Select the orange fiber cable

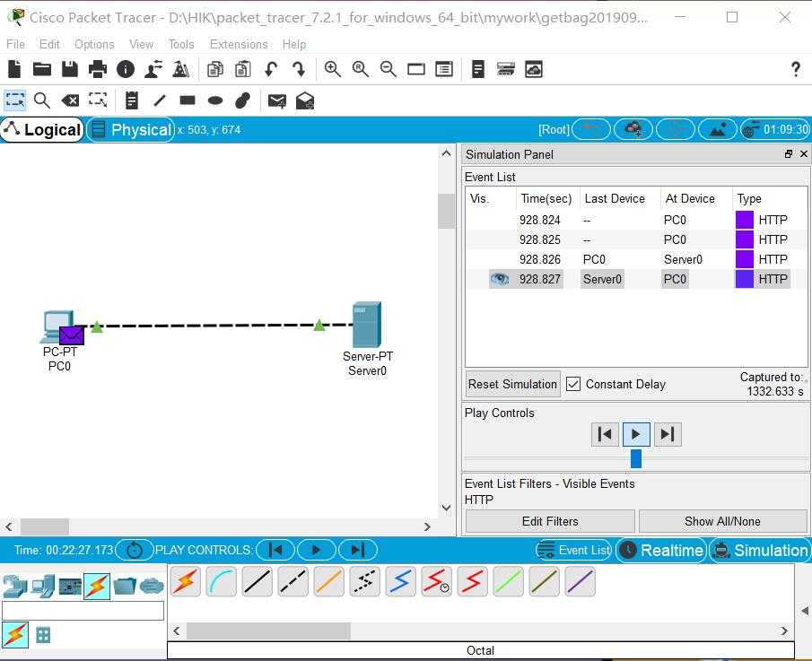coord(329,581)
